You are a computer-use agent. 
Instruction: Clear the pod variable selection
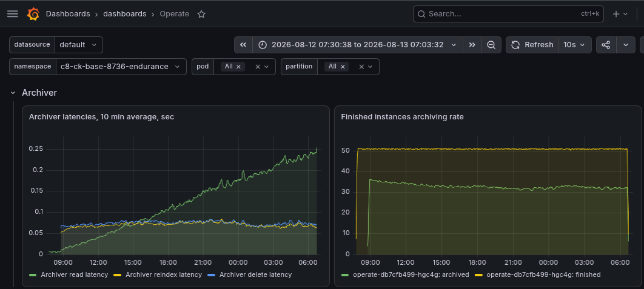coord(258,67)
